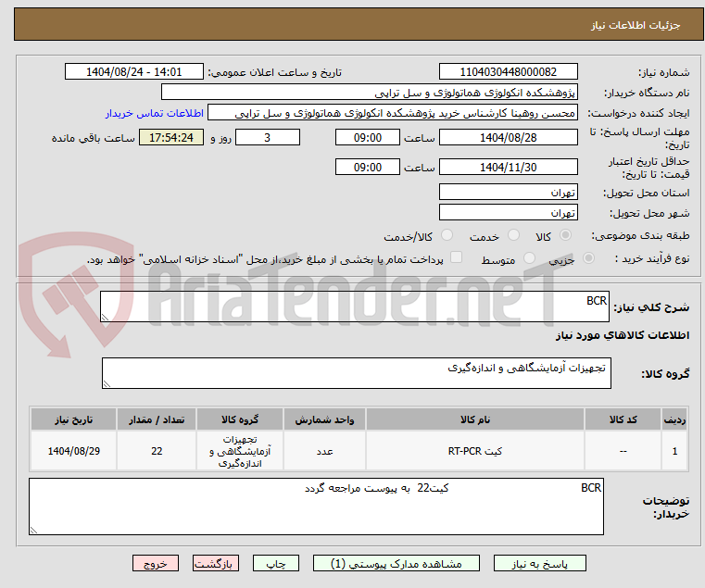Click the remaining time field 17:54:24
Screen dimensions: 705x588
[x=171, y=137]
